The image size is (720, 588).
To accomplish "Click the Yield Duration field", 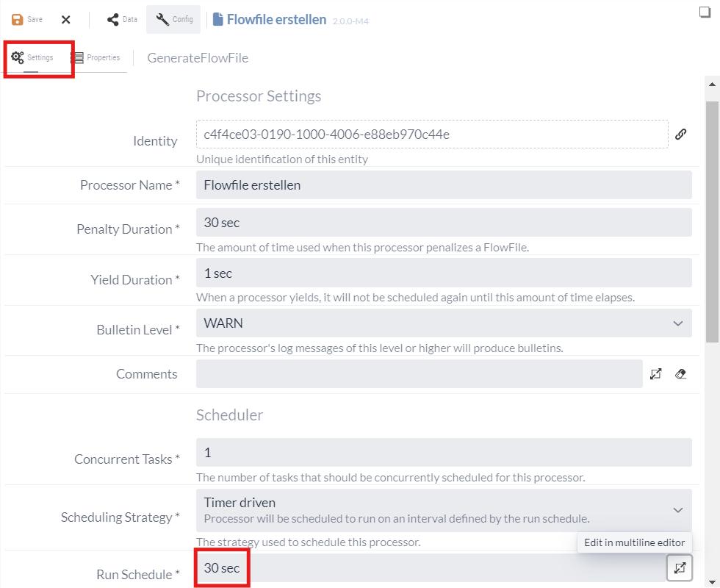I will (444, 273).
